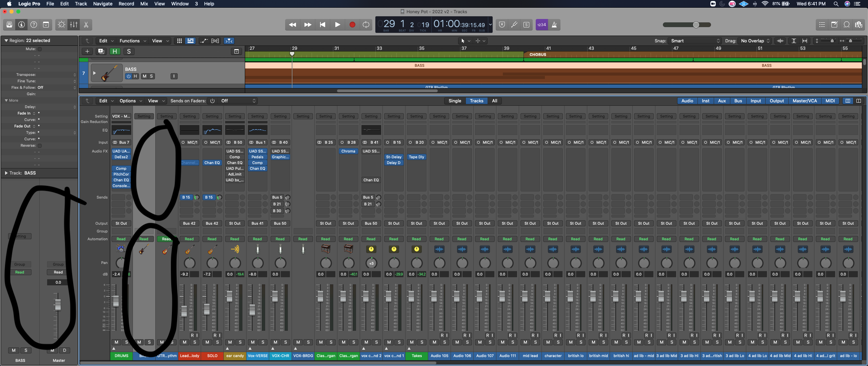Adjust the master volume slider in toolbar
The height and width of the screenshot is (366, 868).
(696, 25)
